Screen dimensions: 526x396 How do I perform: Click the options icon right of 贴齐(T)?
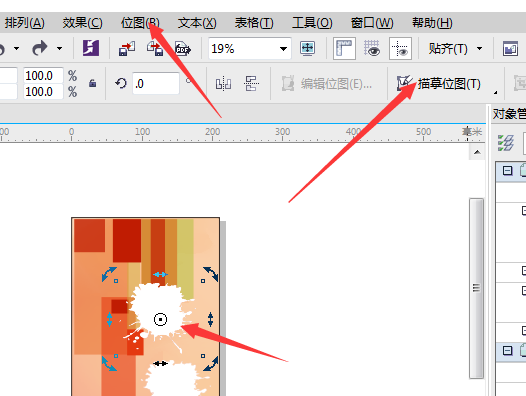510,49
